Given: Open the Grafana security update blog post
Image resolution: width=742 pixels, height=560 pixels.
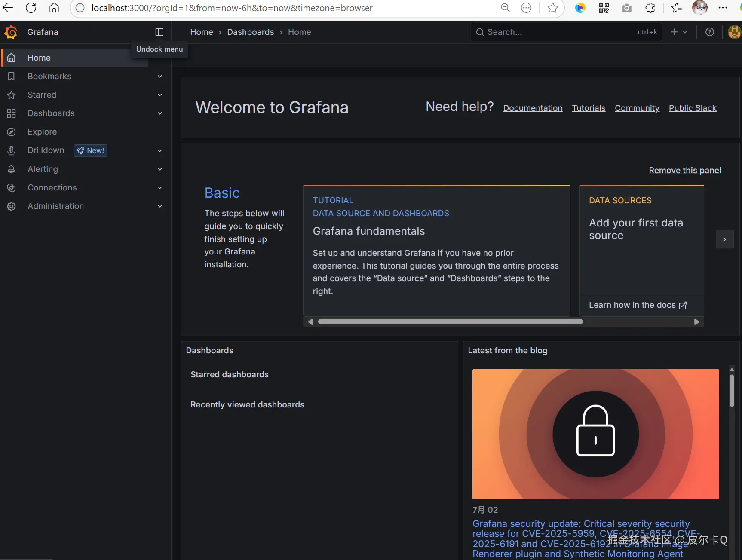Looking at the screenshot, I should pyautogui.click(x=587, y=539).
